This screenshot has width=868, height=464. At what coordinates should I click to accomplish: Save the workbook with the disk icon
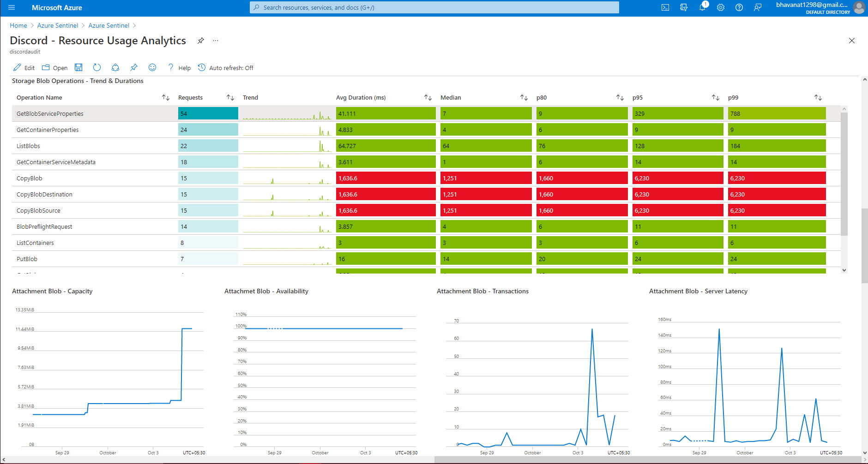[x=78, y=67]
